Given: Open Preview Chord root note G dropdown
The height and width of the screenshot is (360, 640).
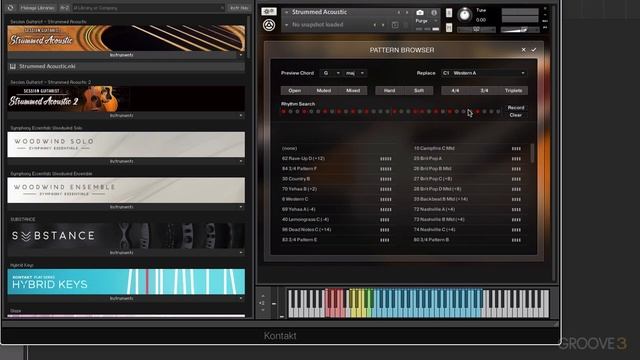Looking at the screenshot, I should coord(331,73).
